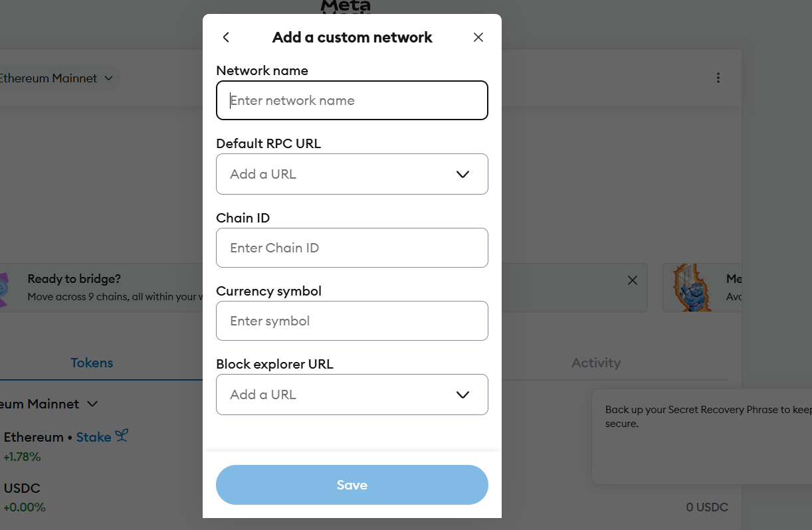Switch to the Activity tab
This screenshot has height=530, width=812.
point(595,363)
